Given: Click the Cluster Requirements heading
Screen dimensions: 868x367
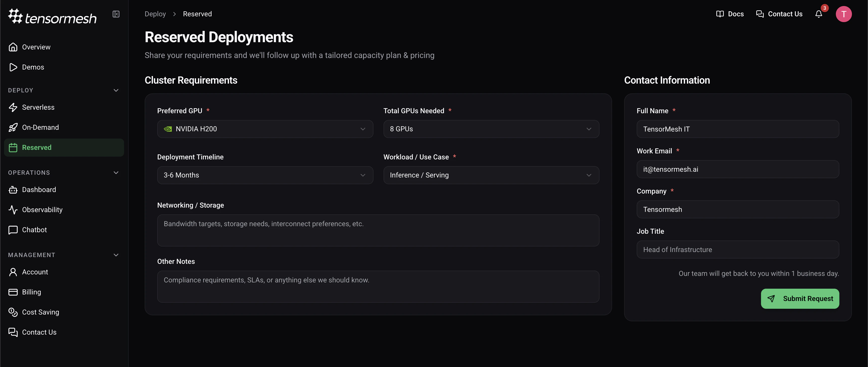Looking at the screenshot, I should point(191,80).
